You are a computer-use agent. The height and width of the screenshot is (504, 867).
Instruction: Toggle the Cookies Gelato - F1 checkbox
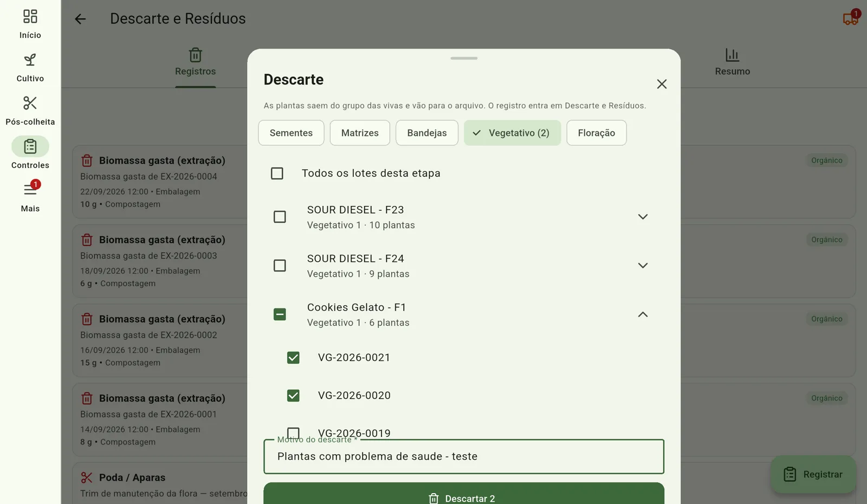coord(280,314)
